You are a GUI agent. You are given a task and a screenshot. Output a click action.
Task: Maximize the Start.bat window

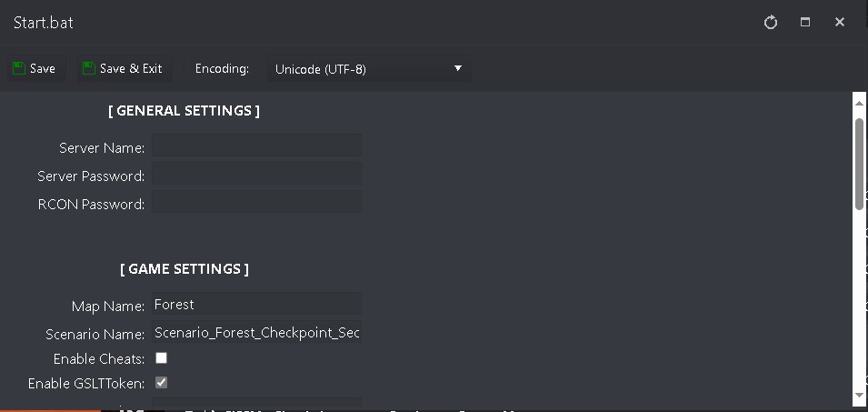click(805, 22)
